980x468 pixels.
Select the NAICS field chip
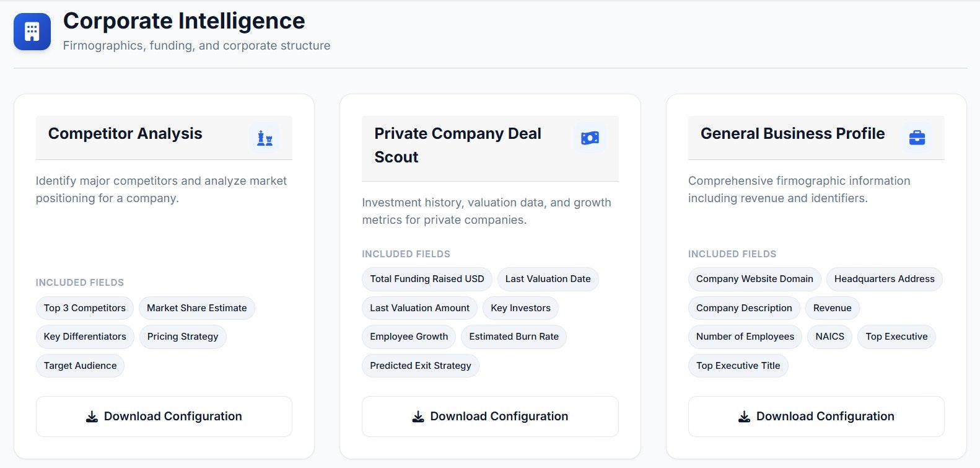pos(829,337)
